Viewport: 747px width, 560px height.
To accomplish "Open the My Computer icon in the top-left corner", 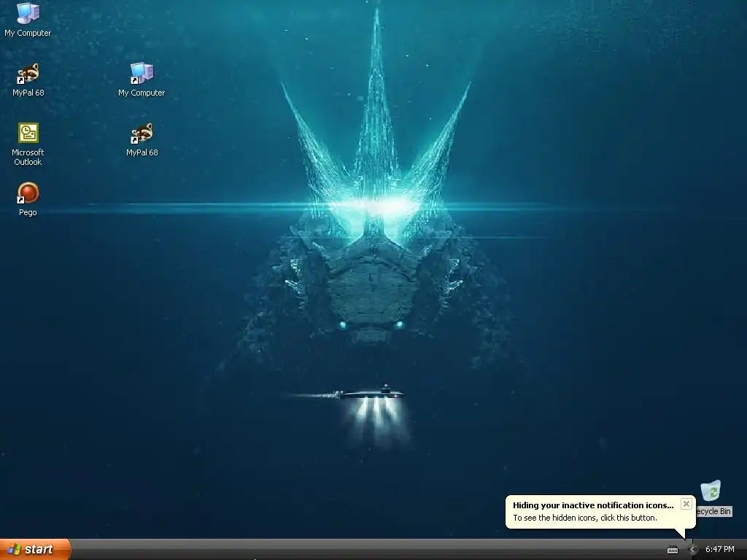I will pyautogui.click(x=28, y=19).
